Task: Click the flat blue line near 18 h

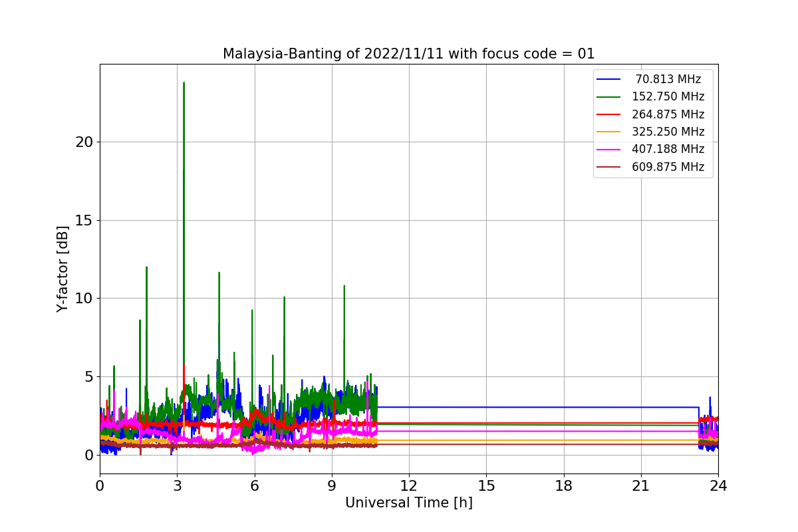Action: (563, 407)
